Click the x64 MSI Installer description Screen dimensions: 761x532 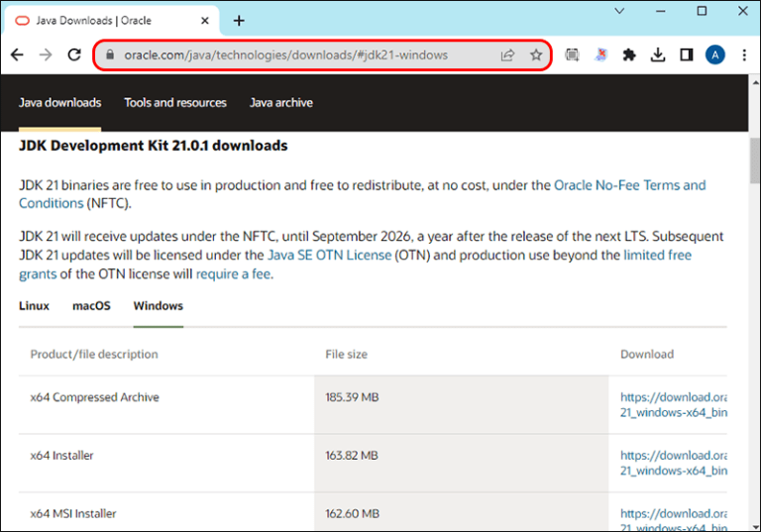[72, 513]
